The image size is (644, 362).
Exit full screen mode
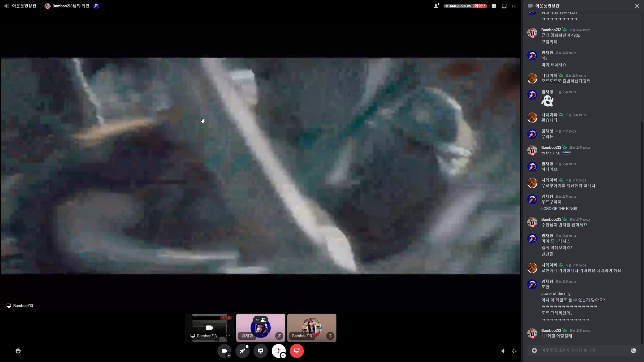point(514,351)
